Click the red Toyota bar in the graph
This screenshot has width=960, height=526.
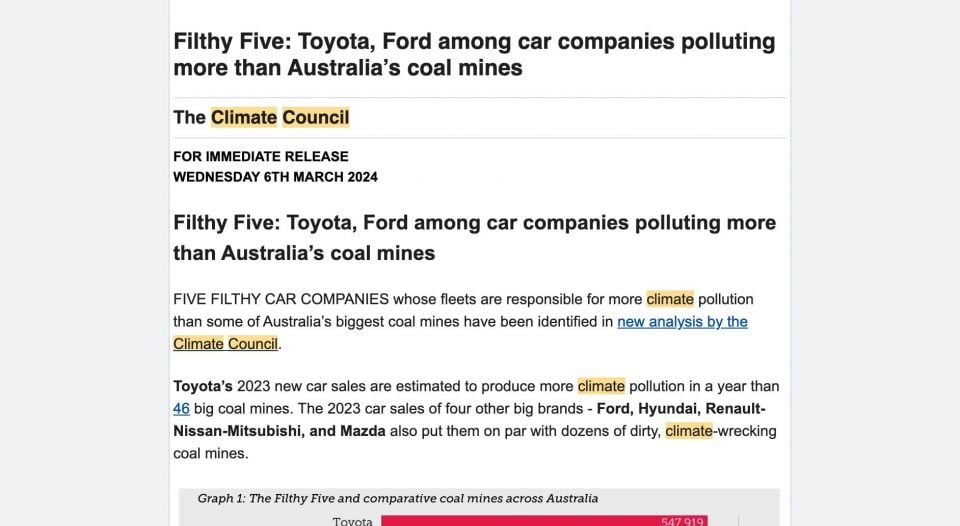coord(520,521)
